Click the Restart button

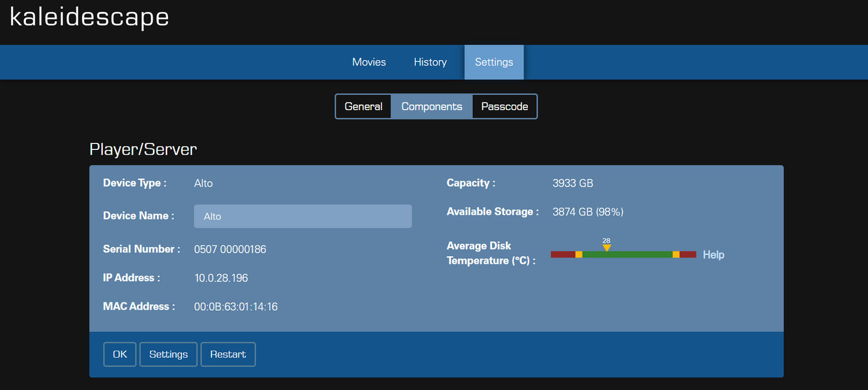[228, 355]
